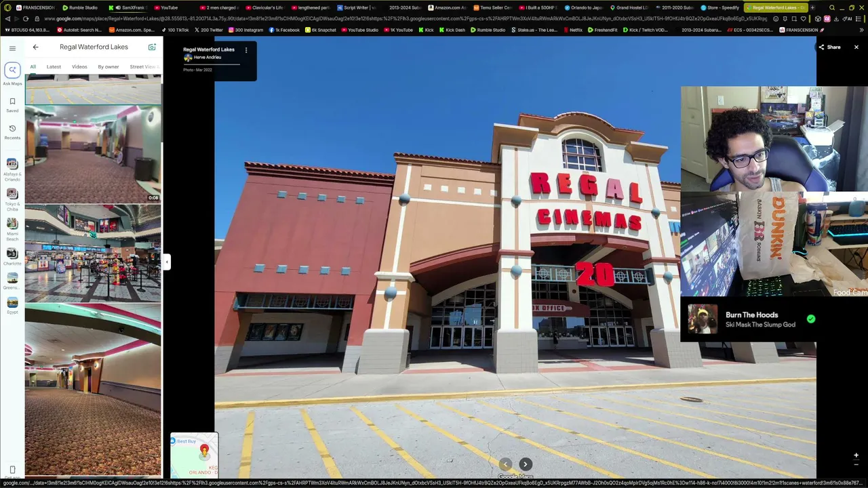Bookmark this page with the heart icon

804,19
